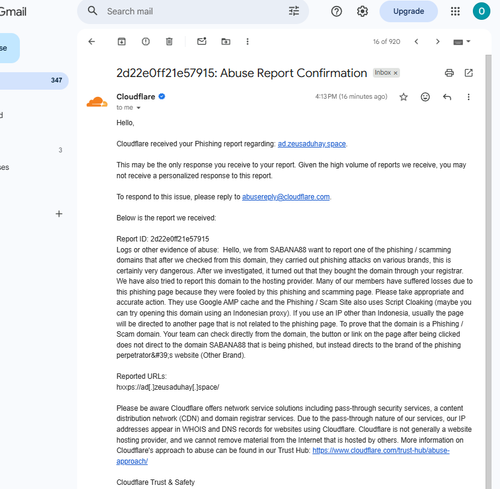Screen dimensions: 500x489
Task: Click the '16 of 920' counter
Action: pos(386,42)
